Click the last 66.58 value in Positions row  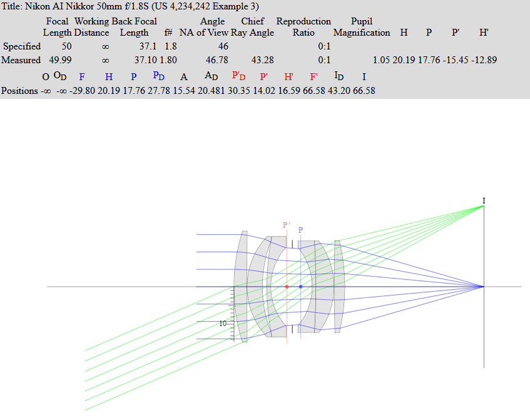coord(364,91)
